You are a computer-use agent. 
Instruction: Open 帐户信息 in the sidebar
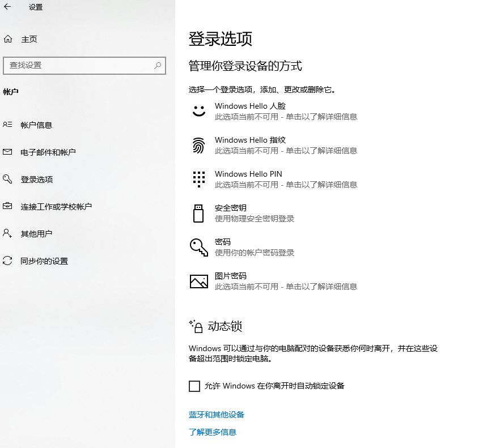point(36,125)
